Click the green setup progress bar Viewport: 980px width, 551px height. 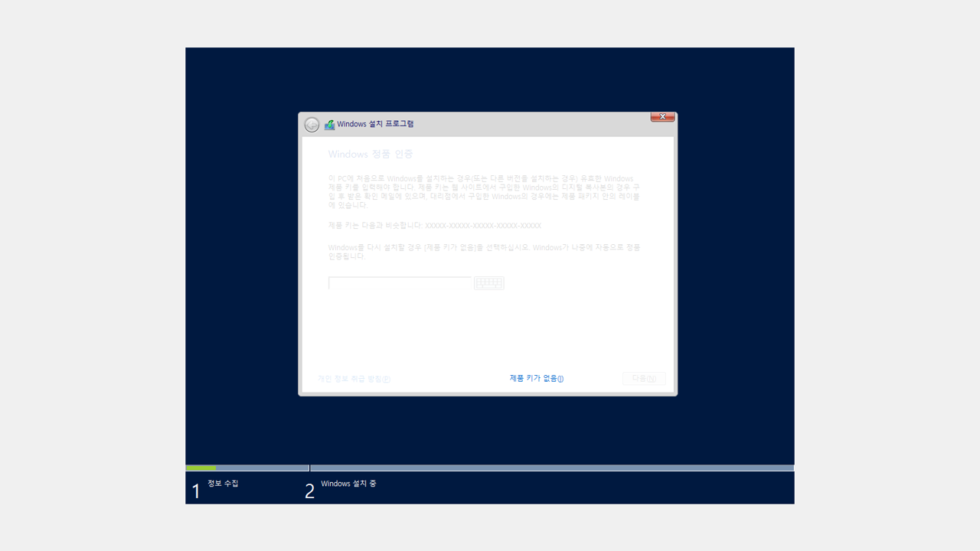click(201, 468)
